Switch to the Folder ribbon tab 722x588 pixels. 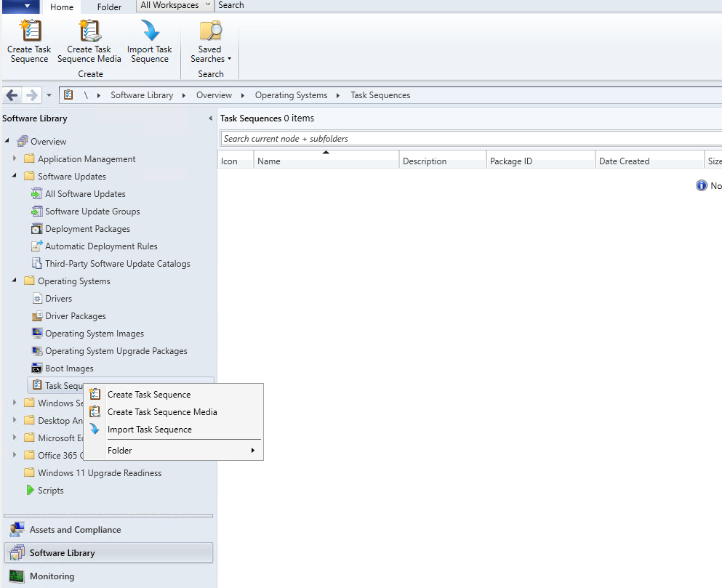click(x=109, y=7)
